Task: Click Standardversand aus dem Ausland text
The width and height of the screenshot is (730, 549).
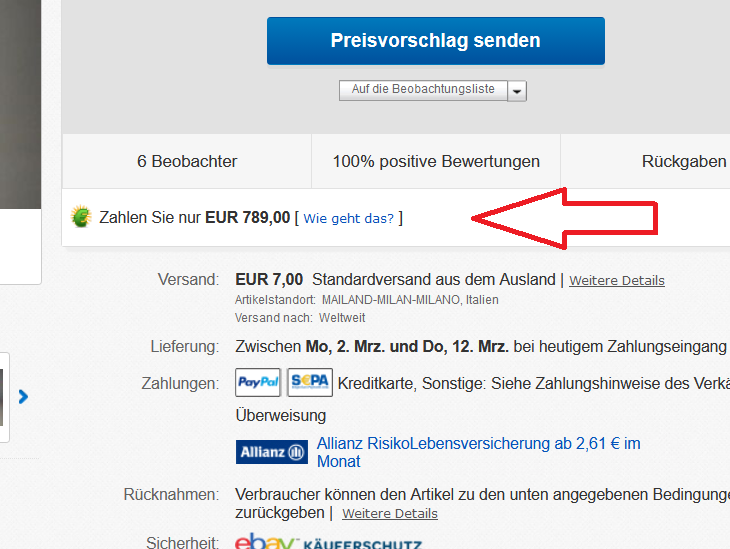Action: (x=434, y=279)
